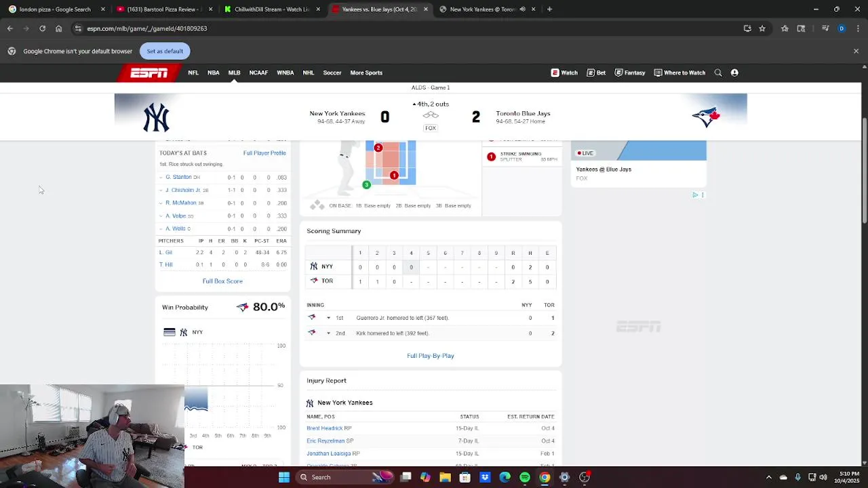
Task: Open the Full Box Score link
Action: [x=222, y=281]
